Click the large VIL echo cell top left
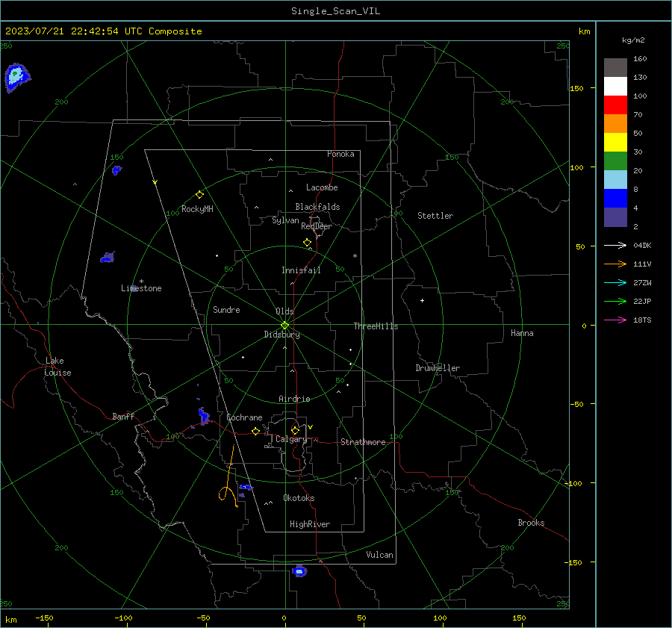This screenshot has width=672, height=628. pos(16,78)
